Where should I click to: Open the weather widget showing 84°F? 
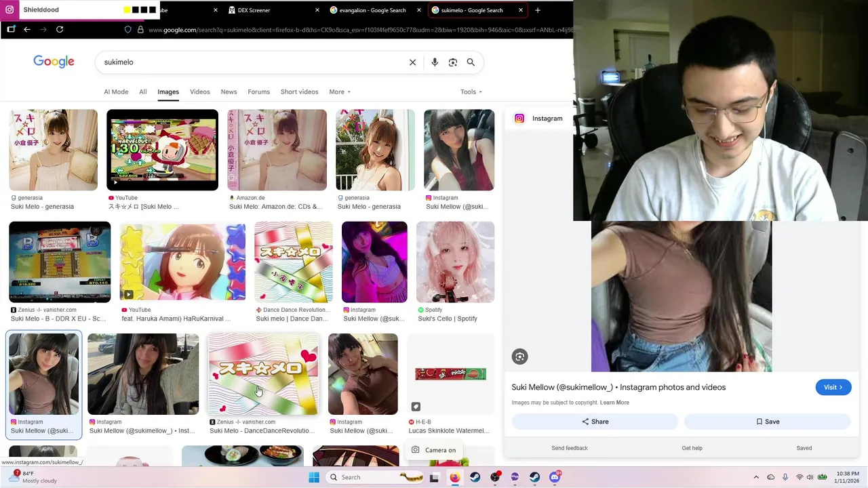click(31, 477)
